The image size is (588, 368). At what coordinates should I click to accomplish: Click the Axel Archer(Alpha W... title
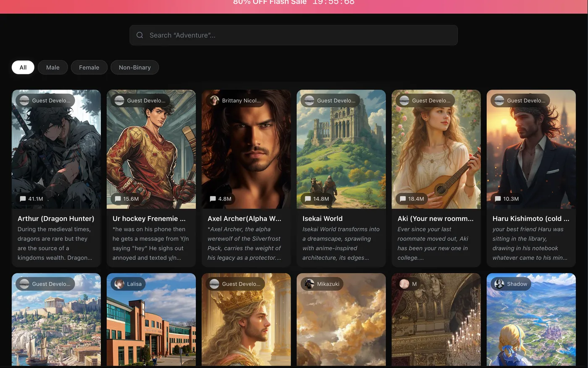pyautogui.click(x=244, y=219)
